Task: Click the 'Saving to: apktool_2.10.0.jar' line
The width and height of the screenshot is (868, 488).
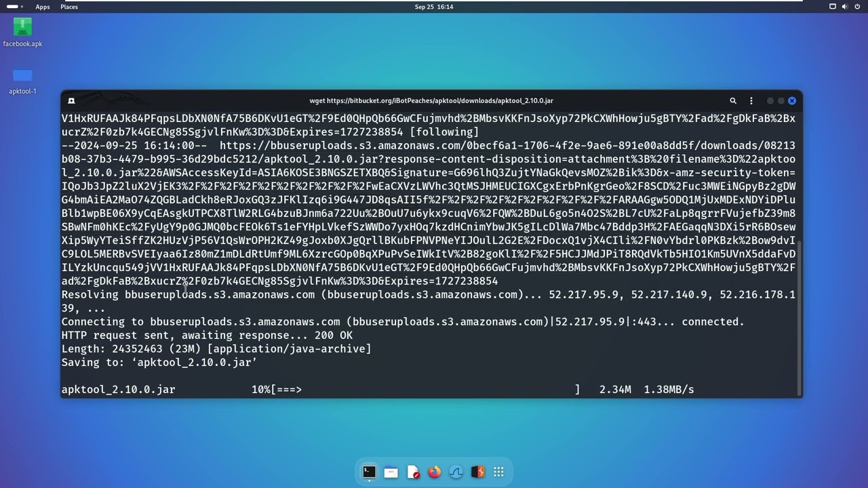Action: [159, 363]
